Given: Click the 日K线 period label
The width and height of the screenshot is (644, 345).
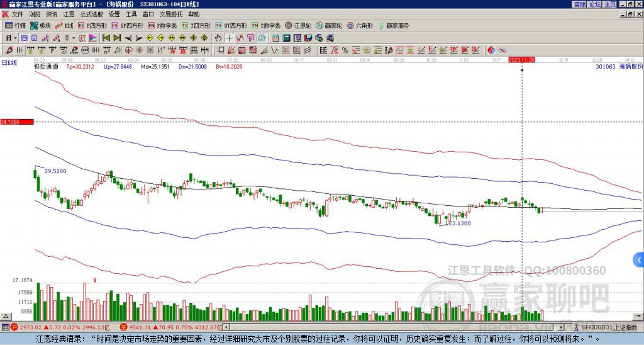Looking at the screenshot, I should [x=9, y=62].
